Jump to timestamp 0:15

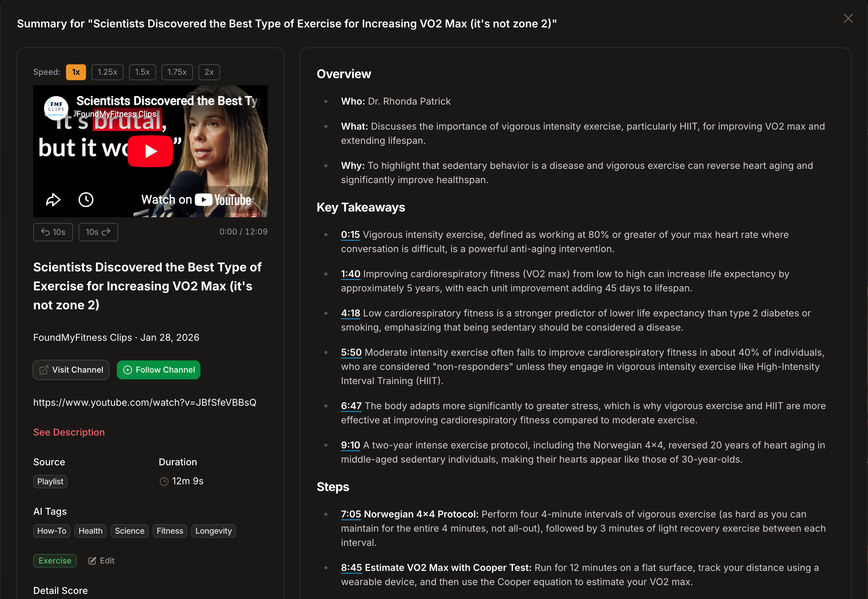[x=350, y=235]
